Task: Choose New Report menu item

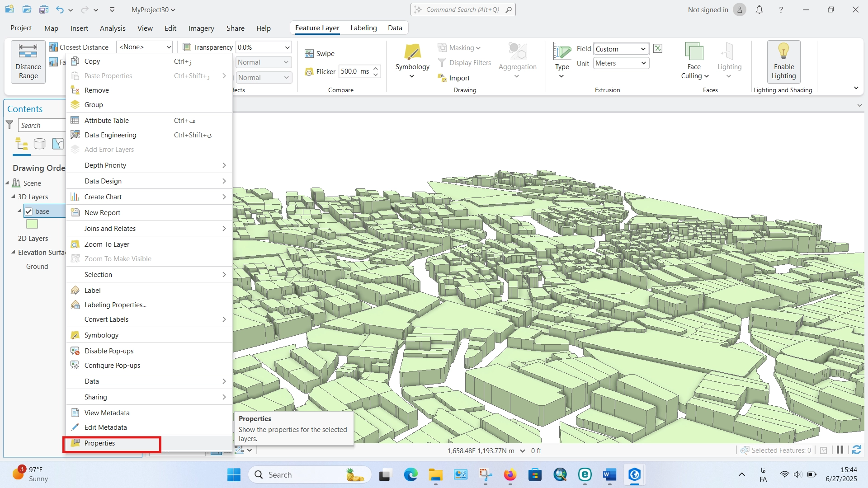Action: coord(149,213)
